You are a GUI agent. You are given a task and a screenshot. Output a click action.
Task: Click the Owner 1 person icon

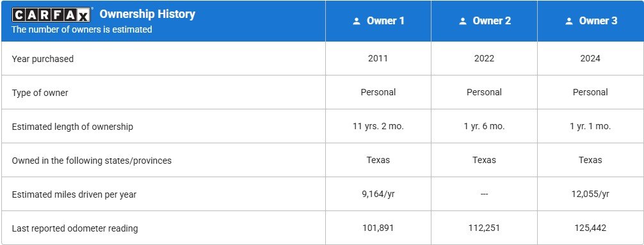click(x=357, y=21)
